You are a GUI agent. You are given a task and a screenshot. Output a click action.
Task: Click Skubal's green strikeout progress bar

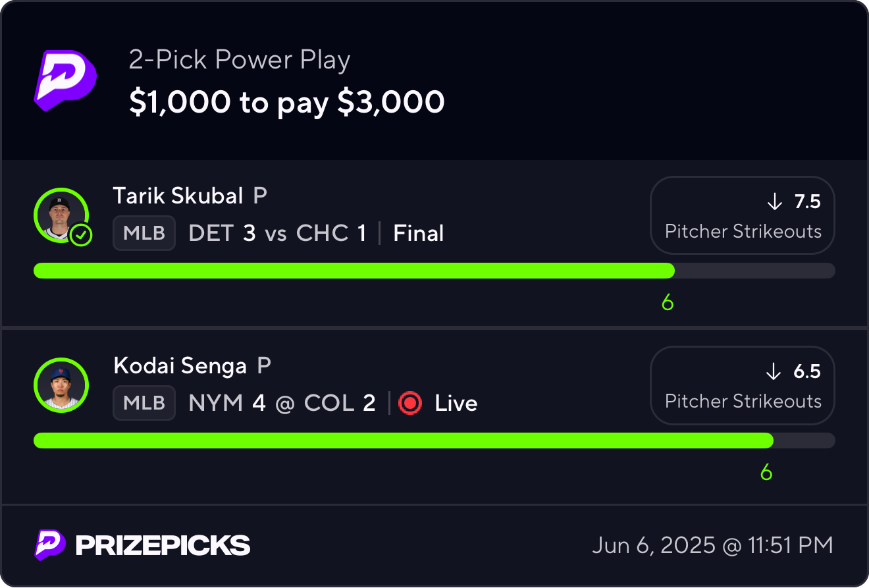click(x=354, y=271)
